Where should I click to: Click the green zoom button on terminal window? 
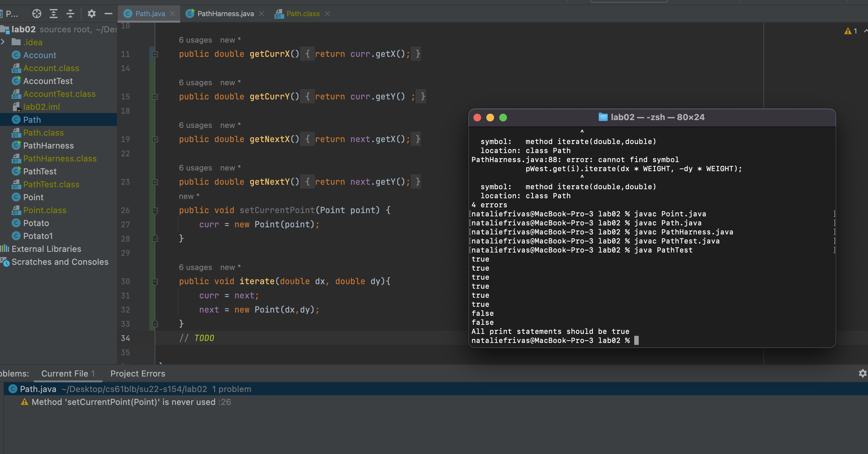pyautogui.click(x=503, y=117)
